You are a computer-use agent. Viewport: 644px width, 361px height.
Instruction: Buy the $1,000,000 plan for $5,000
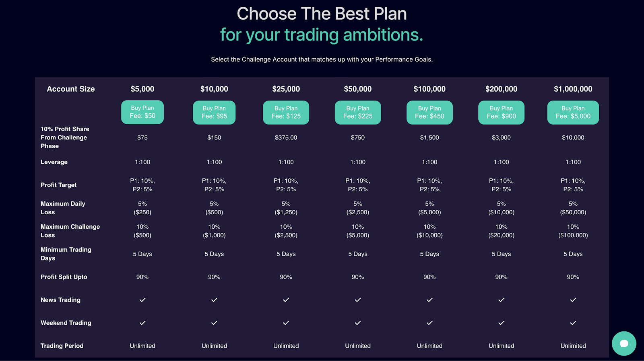(x=573, y=113)
